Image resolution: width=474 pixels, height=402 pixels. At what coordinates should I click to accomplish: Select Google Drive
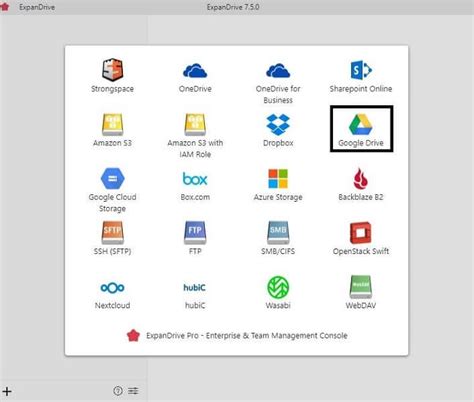click(361, 129)
